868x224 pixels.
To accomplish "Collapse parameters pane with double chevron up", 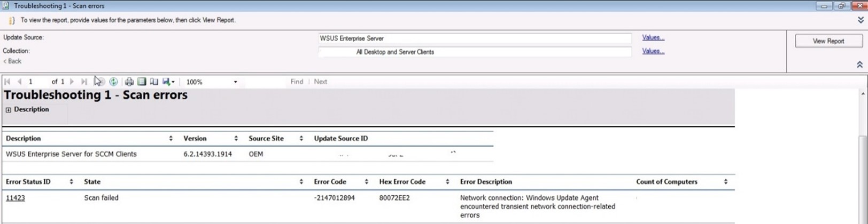I will tap(860, 64).
